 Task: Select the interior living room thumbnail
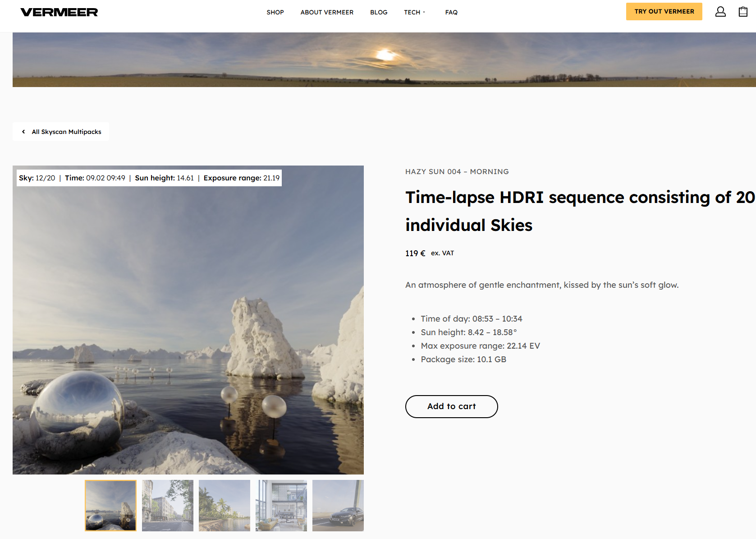[281, 505]
